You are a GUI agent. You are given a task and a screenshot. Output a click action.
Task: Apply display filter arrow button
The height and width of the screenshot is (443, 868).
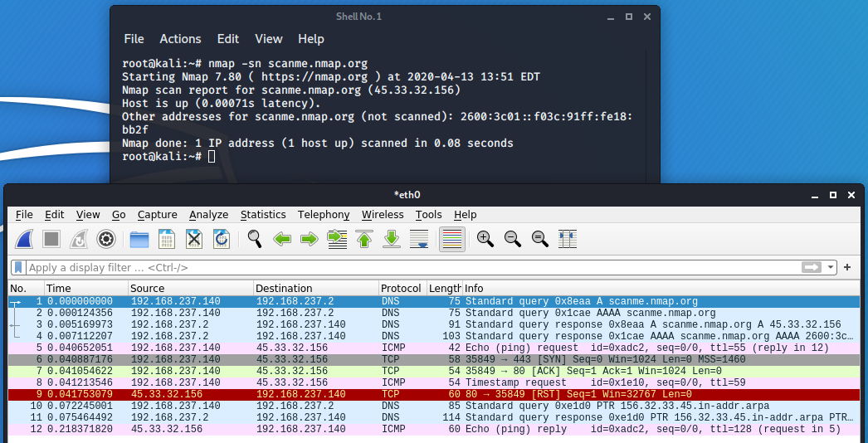812,267
